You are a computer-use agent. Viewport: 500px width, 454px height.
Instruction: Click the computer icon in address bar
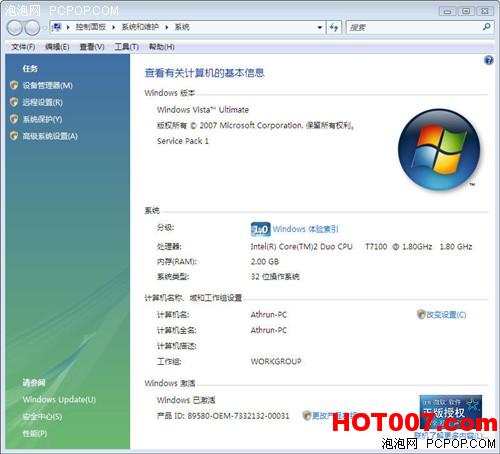coord(57,27)
